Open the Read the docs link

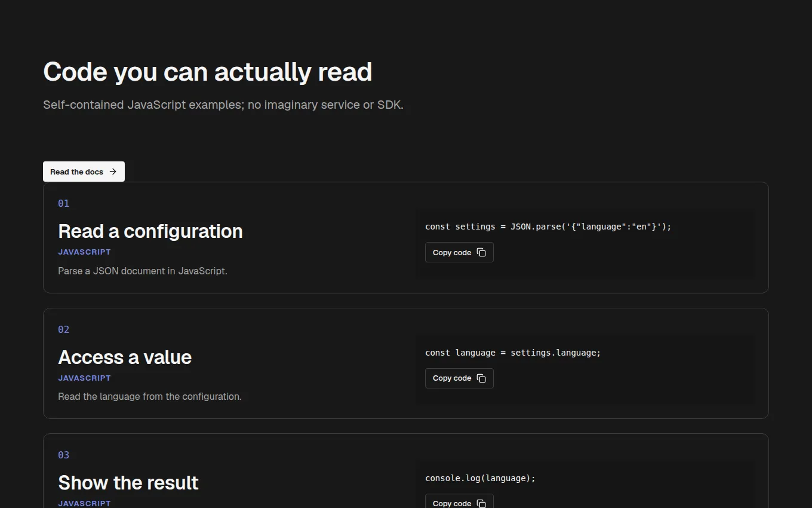[84, 172]
